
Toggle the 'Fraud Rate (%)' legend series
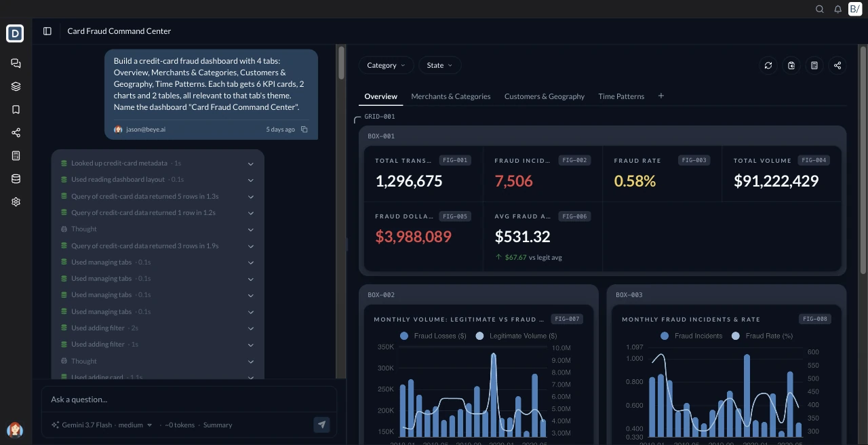pos(762,336)
